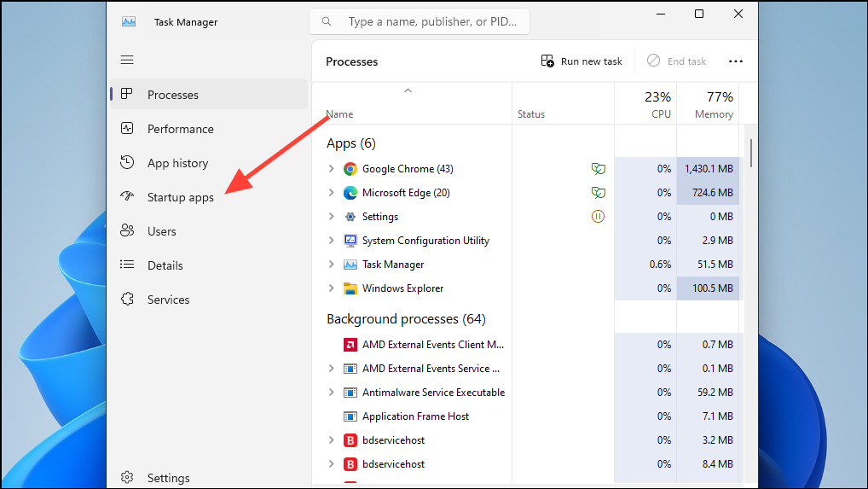
Task: Select the Task Manager 0.6% CPU cell
Action: tap(645, 265)
